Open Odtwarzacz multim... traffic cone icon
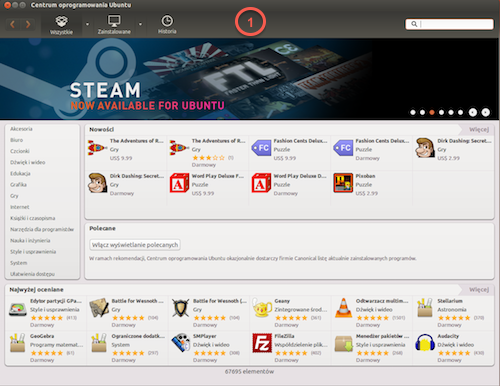 [344, 308]
